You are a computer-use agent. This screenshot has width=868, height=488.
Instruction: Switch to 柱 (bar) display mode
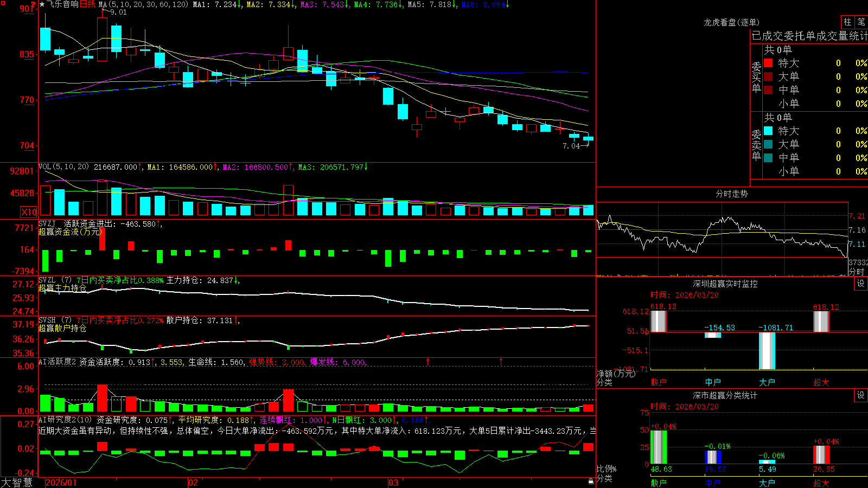[x=847, y=22]
